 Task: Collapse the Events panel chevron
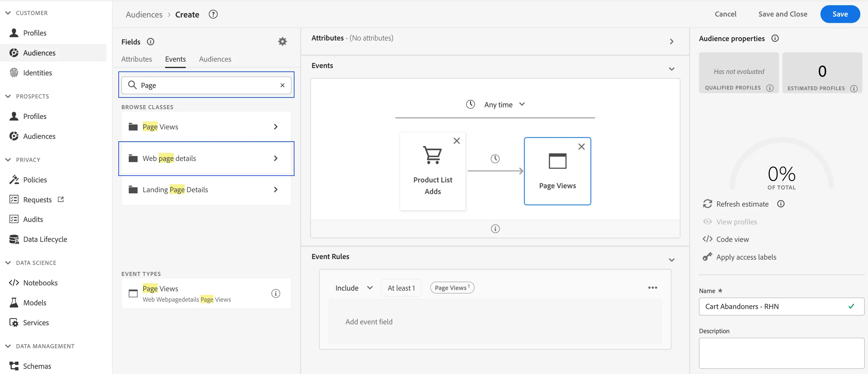pos(671,69)
